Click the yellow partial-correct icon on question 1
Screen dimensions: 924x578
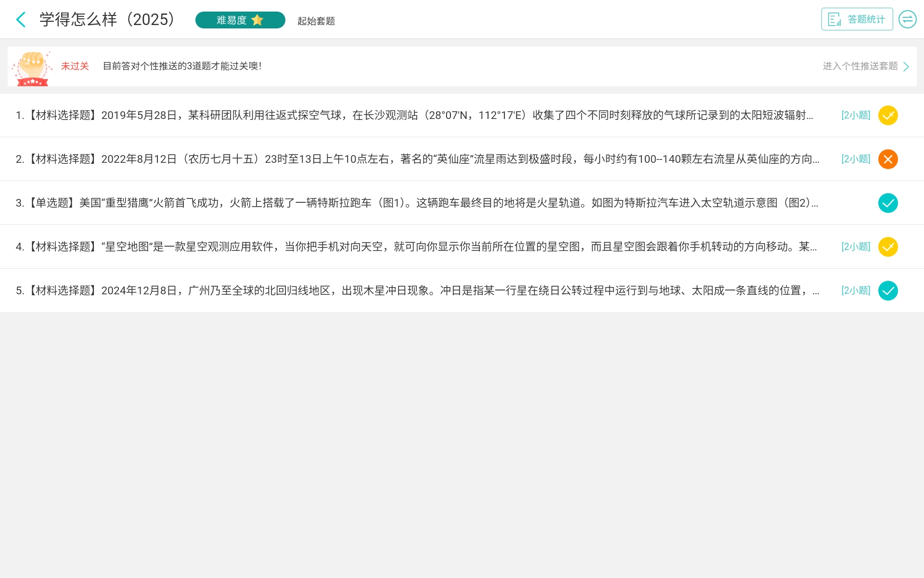887,116
